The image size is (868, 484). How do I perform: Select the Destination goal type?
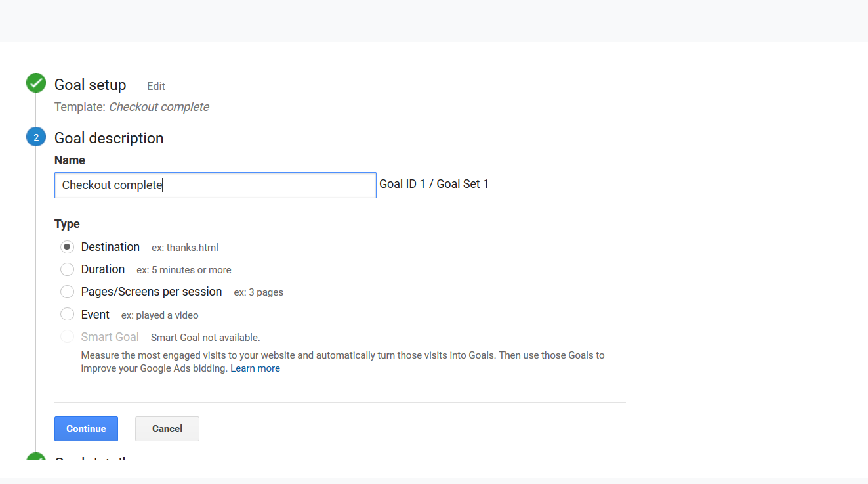tap(67, 247)
